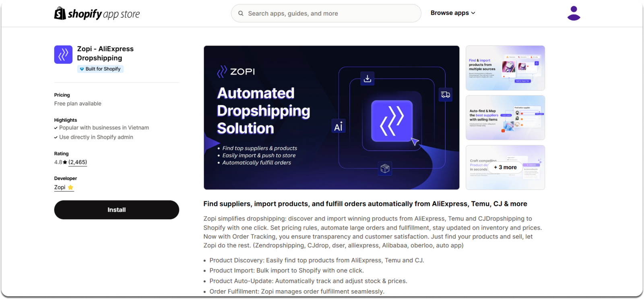The height and width of the screenshot is (299, 644).
Task: Open the user account avatar
Action: coord(574,13)
